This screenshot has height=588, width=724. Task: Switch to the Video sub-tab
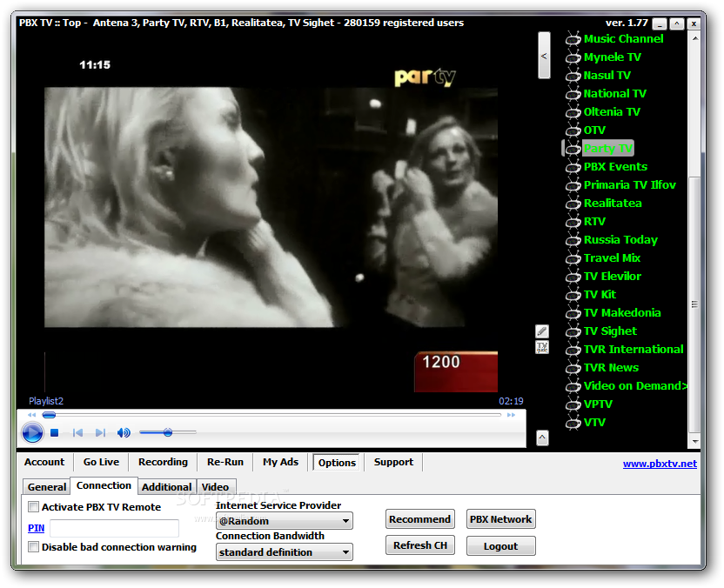point(215,487)
